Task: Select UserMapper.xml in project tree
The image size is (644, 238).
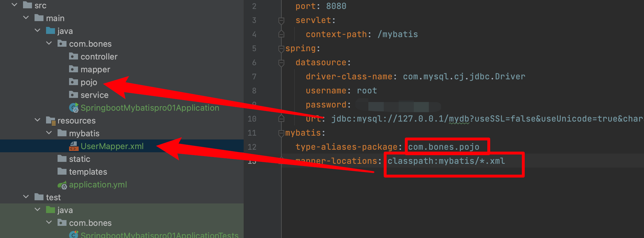Action: pos(112,146)
